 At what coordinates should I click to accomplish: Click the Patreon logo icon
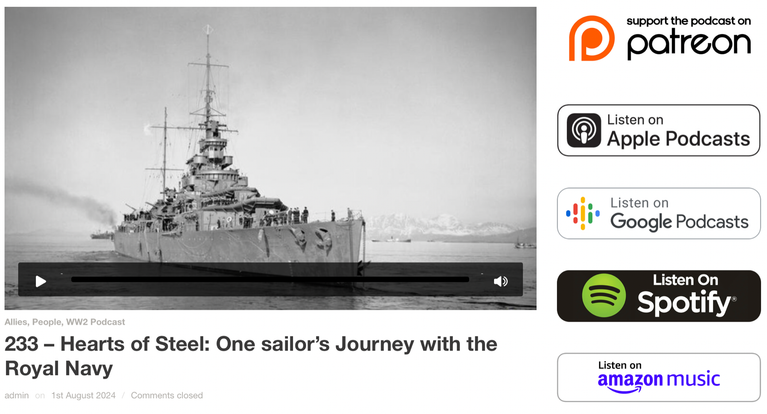(591, 38)
